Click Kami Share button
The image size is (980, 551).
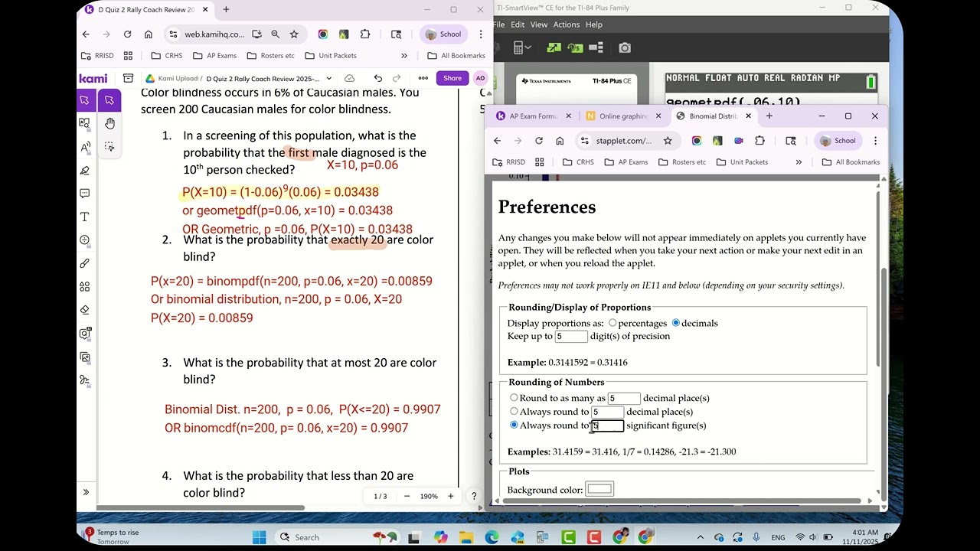(452, 78)
